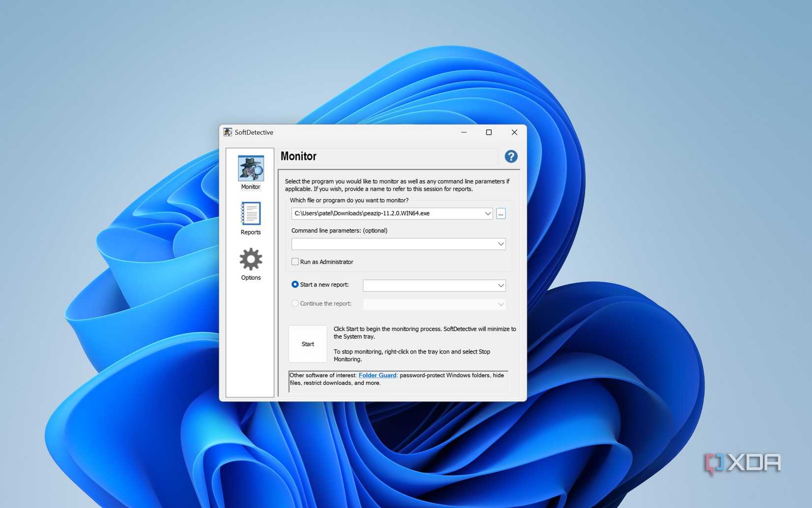This screenshot has width=812, height=508.
Task: Click the 'Which file or program do you want to monitor?' label
Action: [349, 200]
